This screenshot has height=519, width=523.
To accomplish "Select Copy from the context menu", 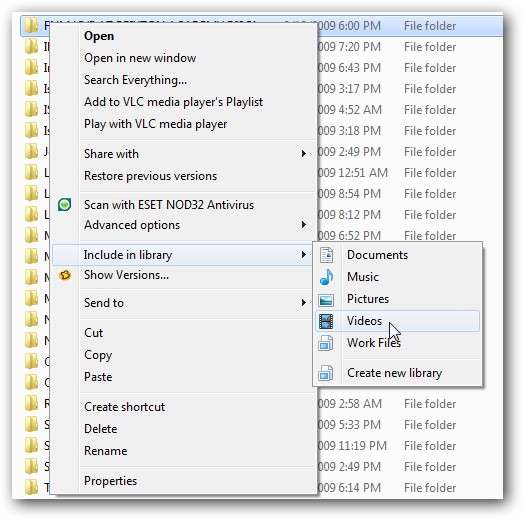I will point(98,355).
